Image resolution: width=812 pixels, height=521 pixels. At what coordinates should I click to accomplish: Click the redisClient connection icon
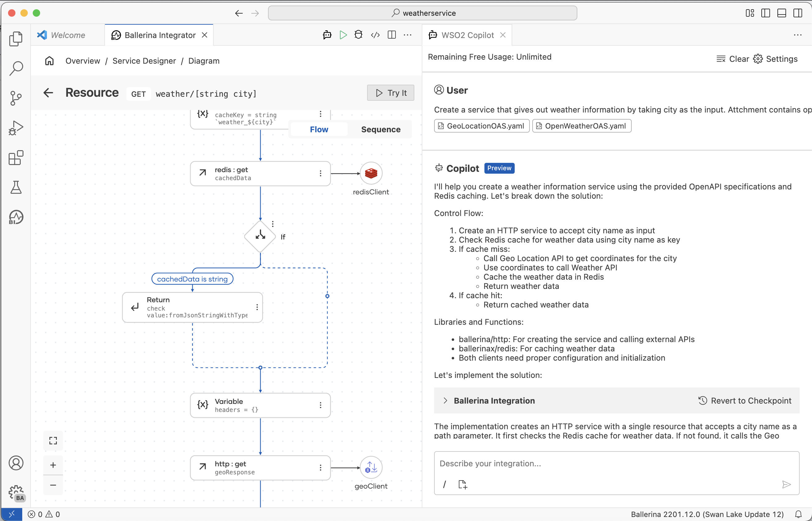click(x=371, y=173)
